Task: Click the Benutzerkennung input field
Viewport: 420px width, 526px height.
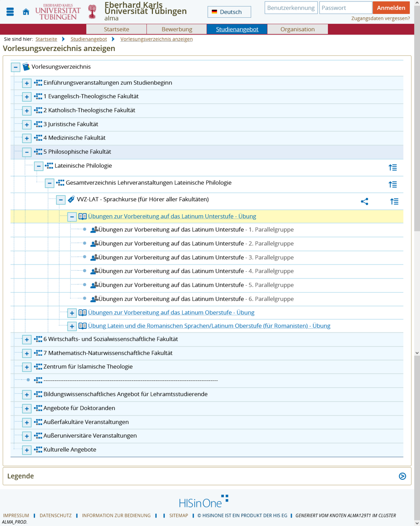Action: point(291,8)
